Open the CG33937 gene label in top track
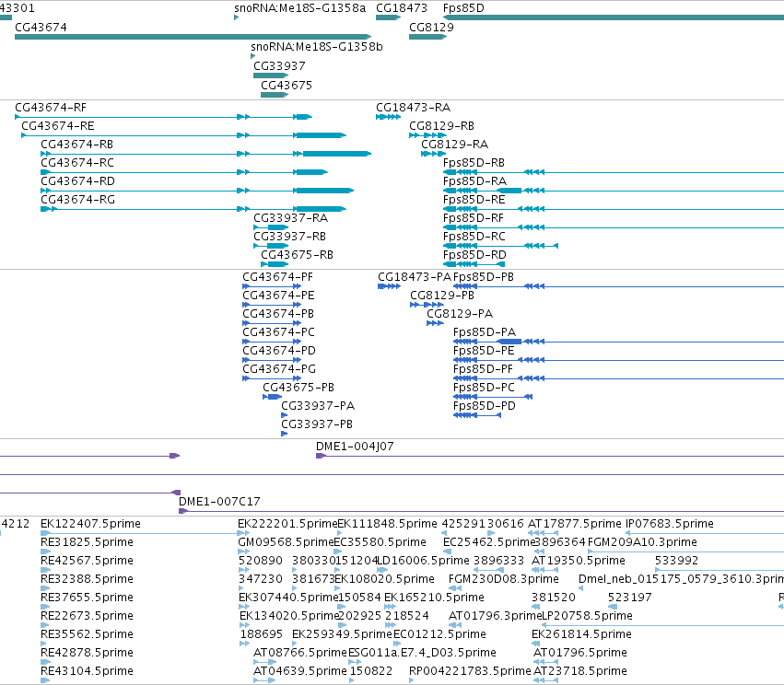 point(279,66)
